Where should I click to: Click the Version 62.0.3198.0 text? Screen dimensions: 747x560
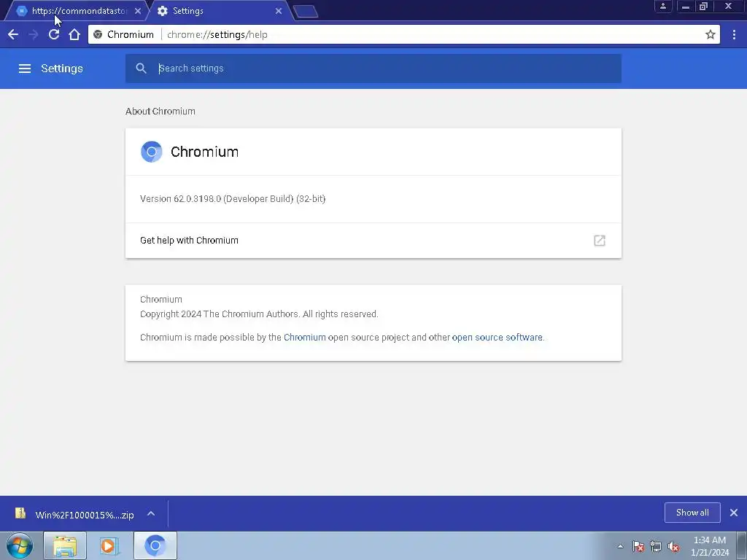pos(233,198)
